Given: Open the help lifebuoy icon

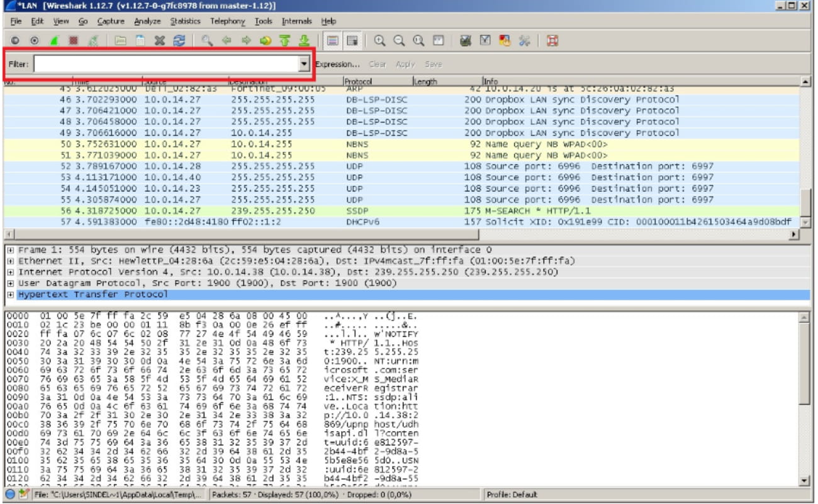Looking at the screenshot, I should coord(552,41).
